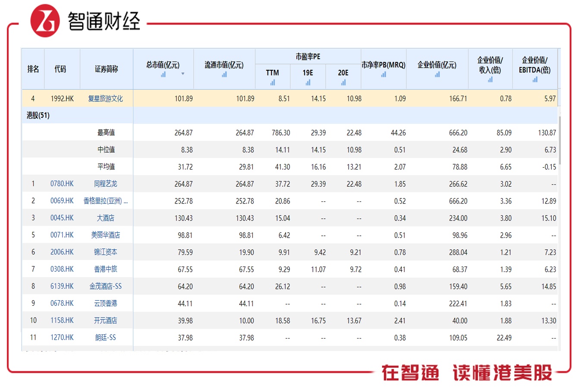Open stock code 0780.HK
585x392 pixels.
coord(62,184)
